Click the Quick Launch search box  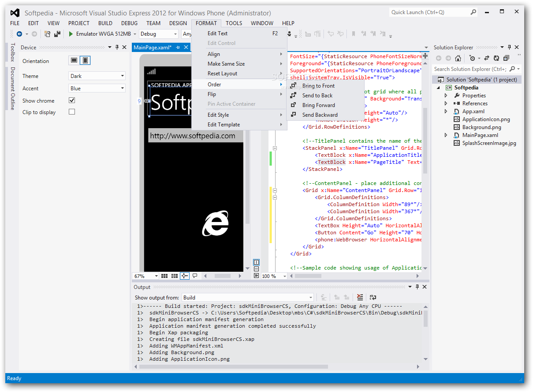point(433,12)
